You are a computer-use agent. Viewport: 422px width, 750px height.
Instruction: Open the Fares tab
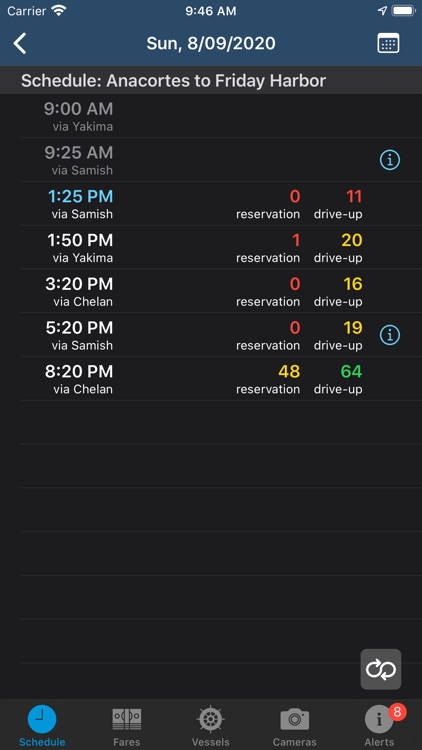click(127, 727)
